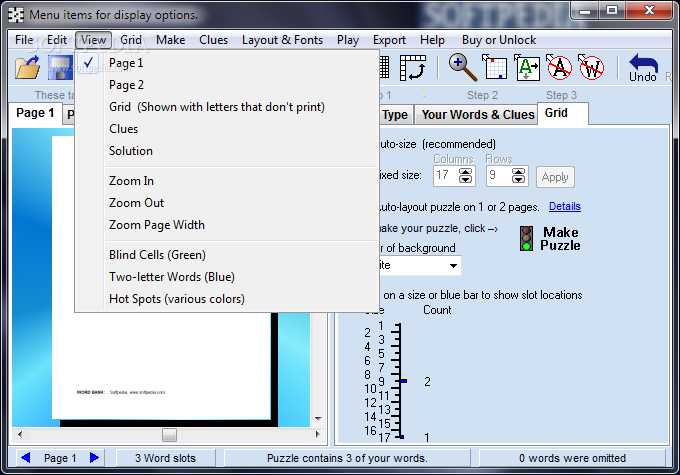The width and height of the screenshot is (680, 475).
Task: Choose Grid shown with letters menu item
Action: (226, 107)
